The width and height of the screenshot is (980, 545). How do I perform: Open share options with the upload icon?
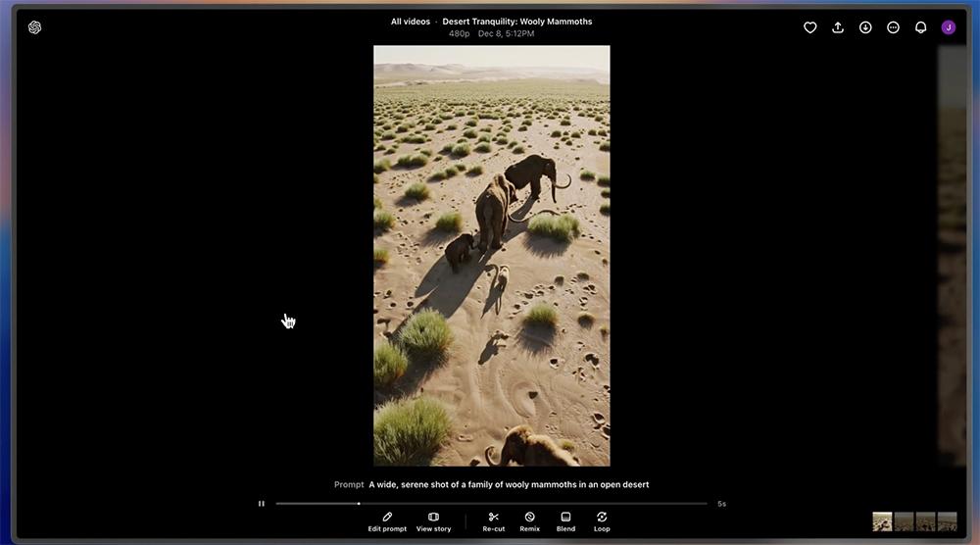(838, 27)
